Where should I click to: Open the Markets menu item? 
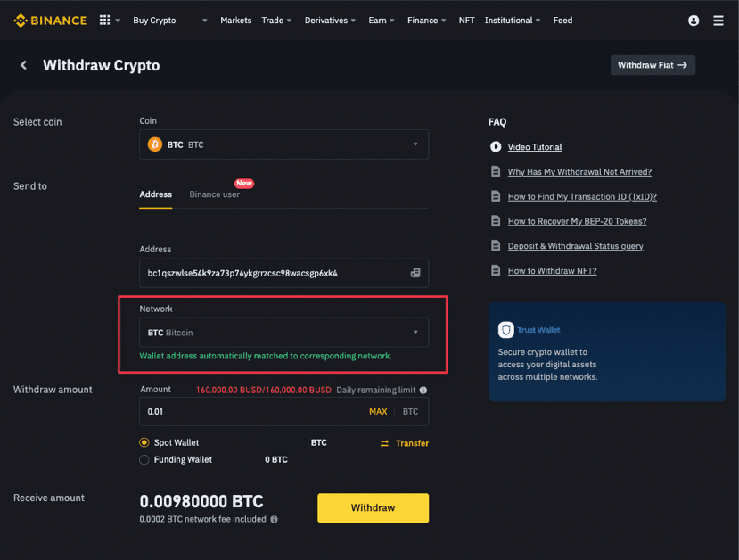pyautogui.click(x=236, y=21)
